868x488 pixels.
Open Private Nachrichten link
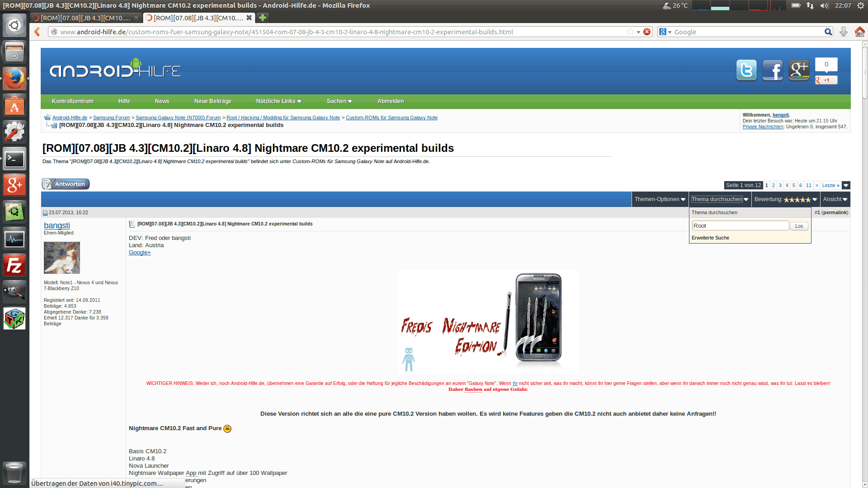[763, 127]
